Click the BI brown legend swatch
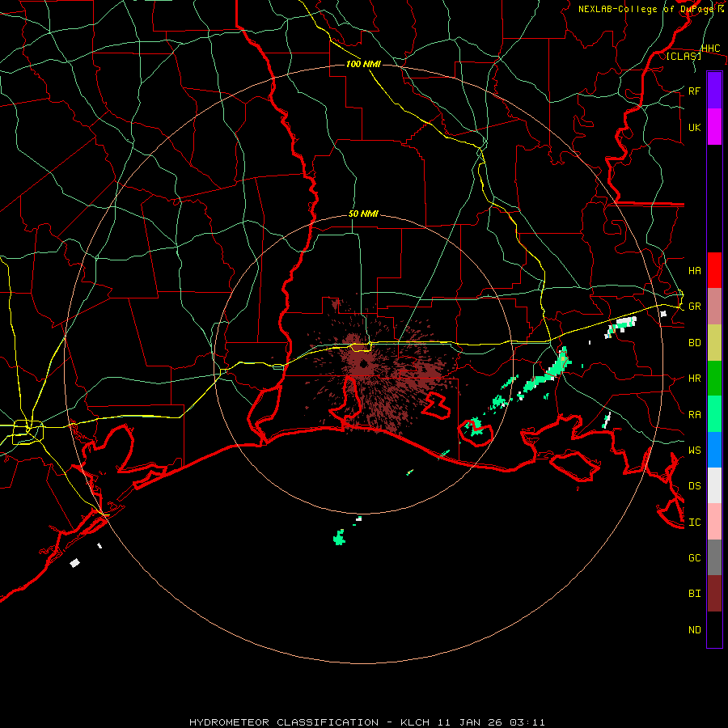Image resolution: width=728 pixels, height=728 pixels. pyautogui.click(x=714, y=594)
